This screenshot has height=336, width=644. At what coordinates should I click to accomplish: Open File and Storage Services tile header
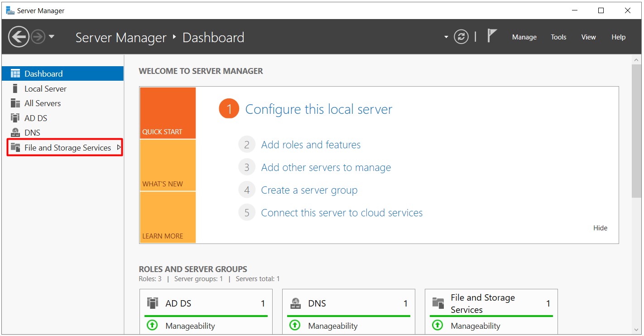point(491,303)
